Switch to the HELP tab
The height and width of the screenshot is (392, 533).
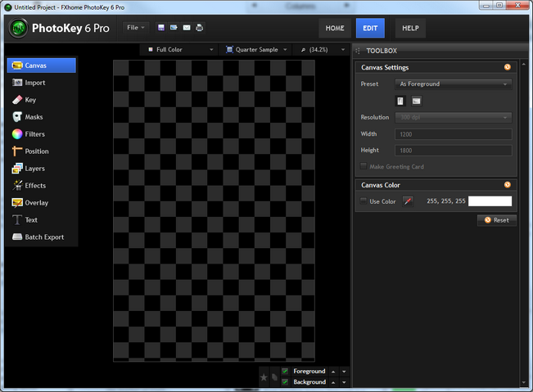point(410,28)
